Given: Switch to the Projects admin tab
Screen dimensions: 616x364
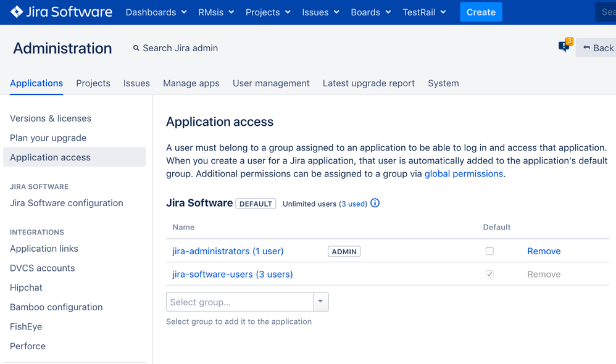Looking at the screenshot, I should coord(93,83).
